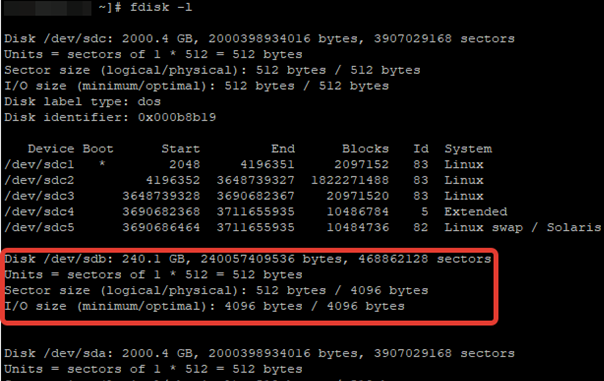Click the boot asterisk for /dev/sdc1

[102, 164]
